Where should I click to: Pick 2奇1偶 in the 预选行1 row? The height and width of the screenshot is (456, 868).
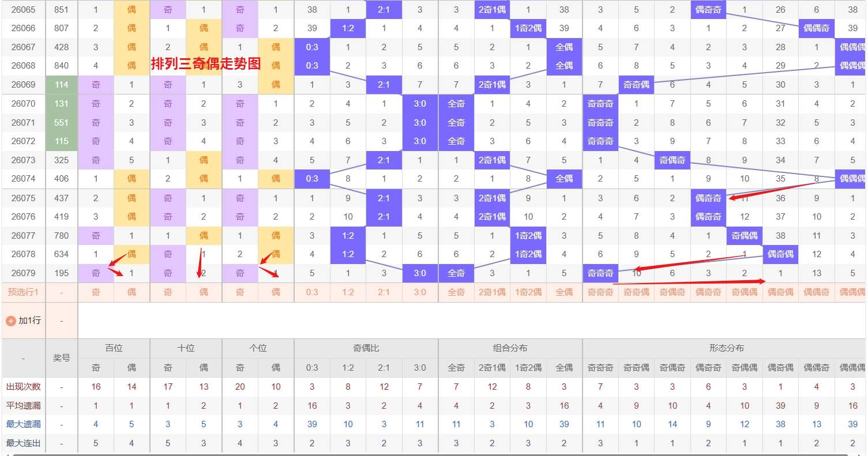pyautogui.click(x=492, y=292)
